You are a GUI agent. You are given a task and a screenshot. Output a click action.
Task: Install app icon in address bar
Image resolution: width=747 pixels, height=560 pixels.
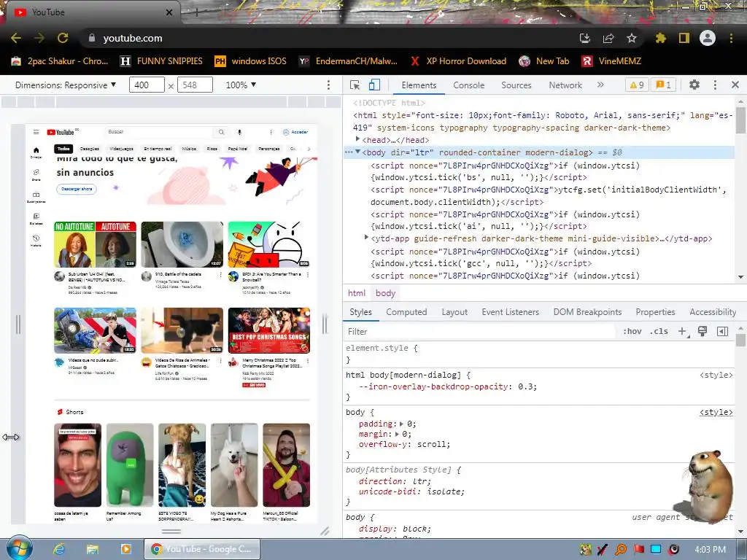click(585, 38)
